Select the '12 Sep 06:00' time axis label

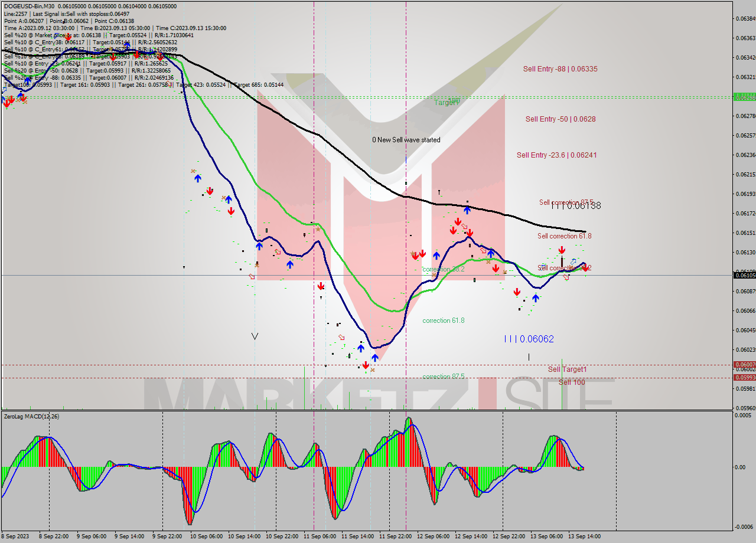click(433, 537)
